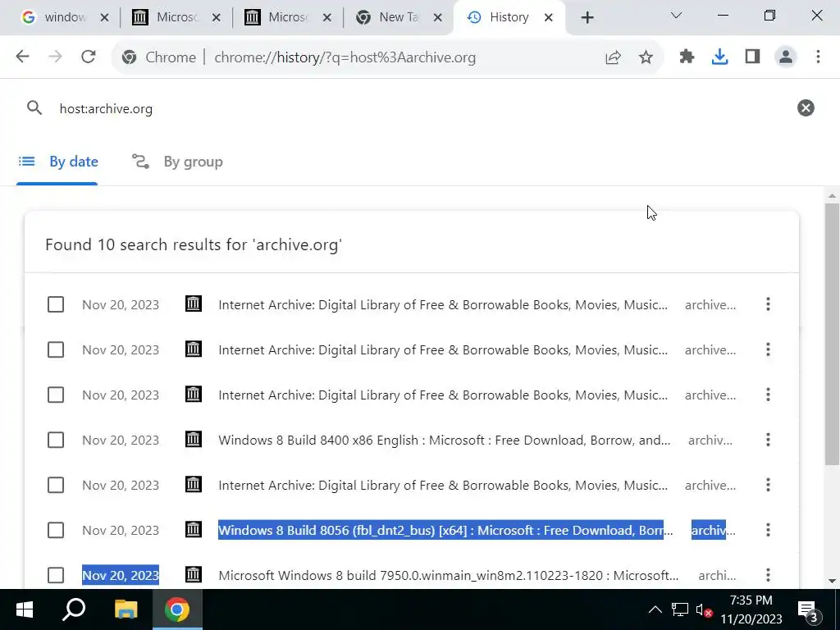Image resolution: width=840 pixels, height=630 pixels.
Task: Open the Microsoft Windows 8 build 7950 link
Action: point(449,575)
